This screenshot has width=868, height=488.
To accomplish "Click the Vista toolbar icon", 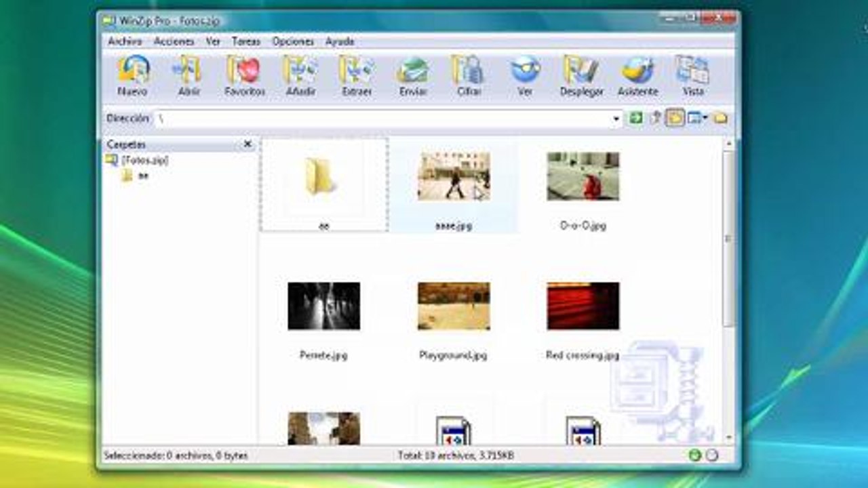I will (x=693, y=76).
